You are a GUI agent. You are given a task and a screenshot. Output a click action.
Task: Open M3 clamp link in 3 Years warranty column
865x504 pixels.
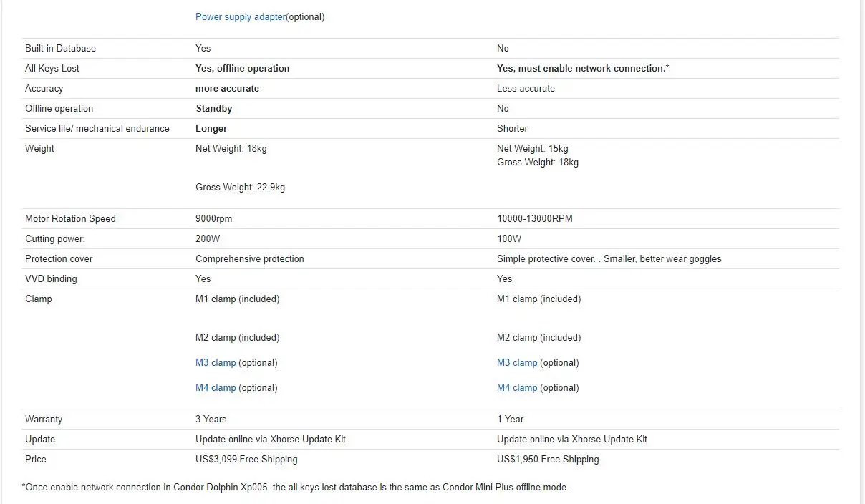(x=216, y=363)
